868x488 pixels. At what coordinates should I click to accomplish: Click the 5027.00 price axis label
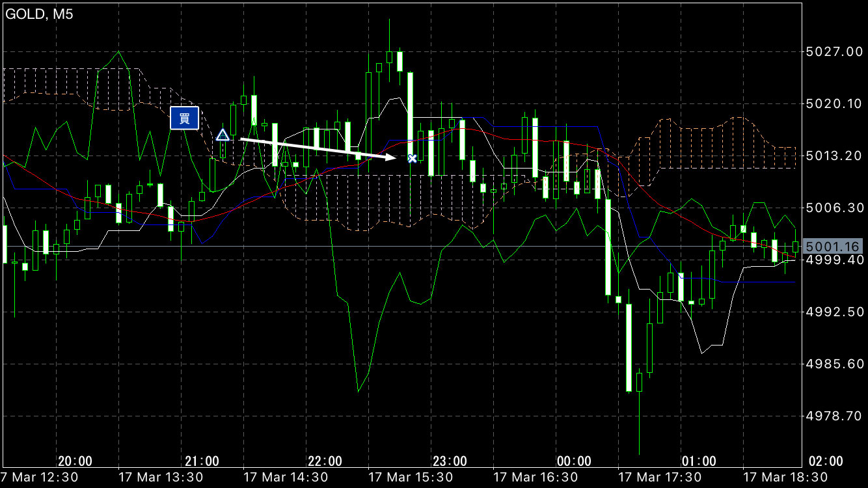click(833, 51)
